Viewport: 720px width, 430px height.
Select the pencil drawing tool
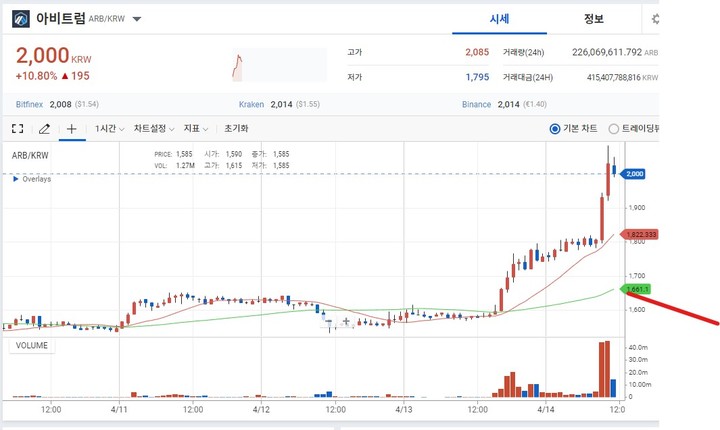coord(44,129)
